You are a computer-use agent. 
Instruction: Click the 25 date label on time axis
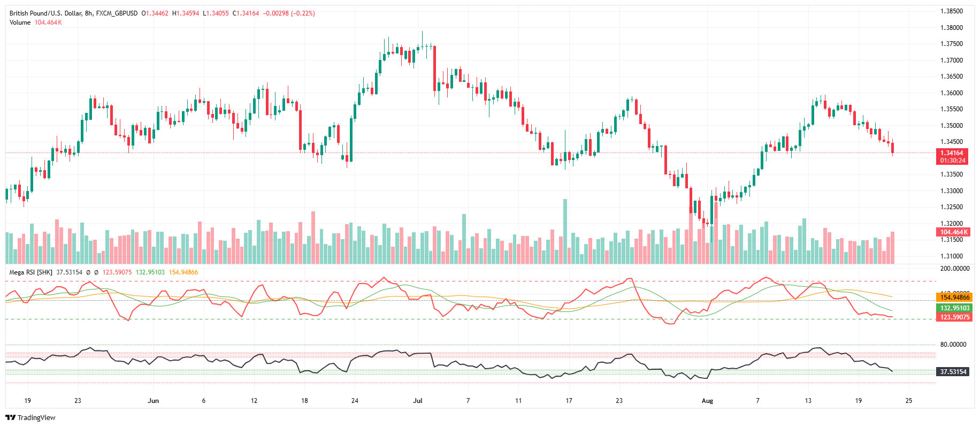tap(908, 401)
